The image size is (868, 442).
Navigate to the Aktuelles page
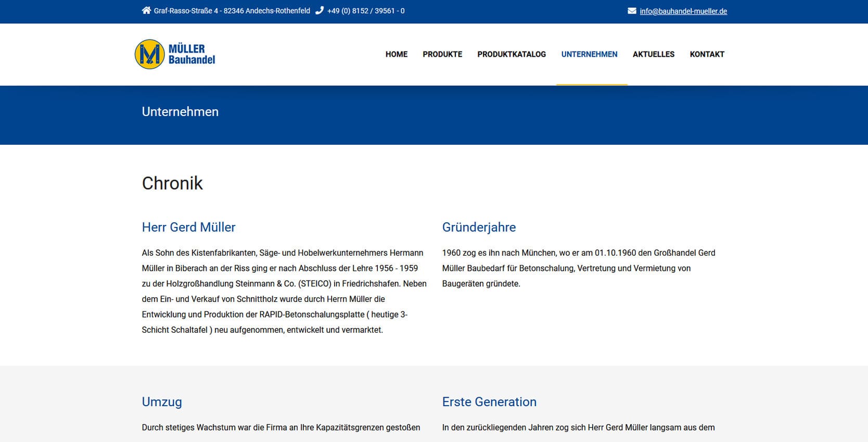(x=653, y=54)
